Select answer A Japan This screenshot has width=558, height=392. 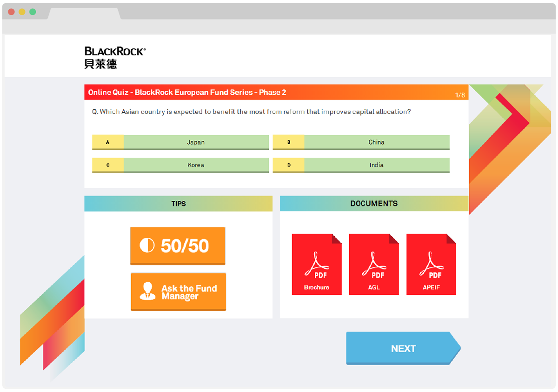tap(180, 142)
